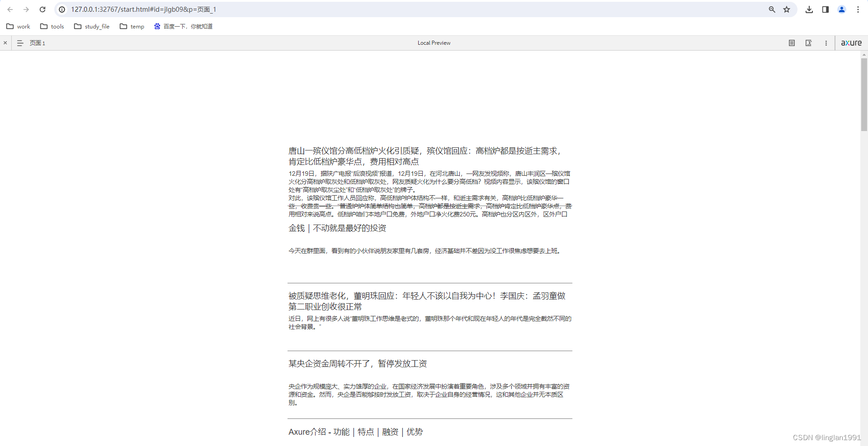This screenshot has width=868, height=446.
Task: Expand the Chrome three-dot menu
Action: (x=858, y=9)
